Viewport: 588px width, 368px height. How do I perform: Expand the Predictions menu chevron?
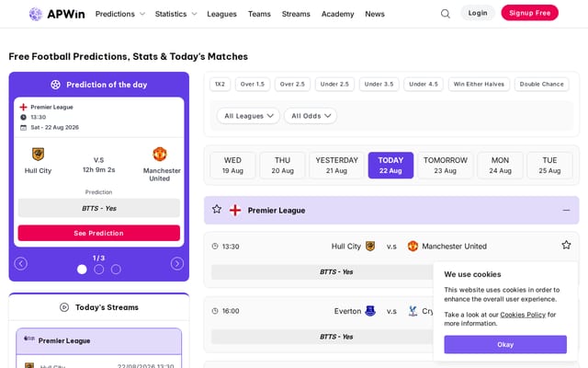142,14
